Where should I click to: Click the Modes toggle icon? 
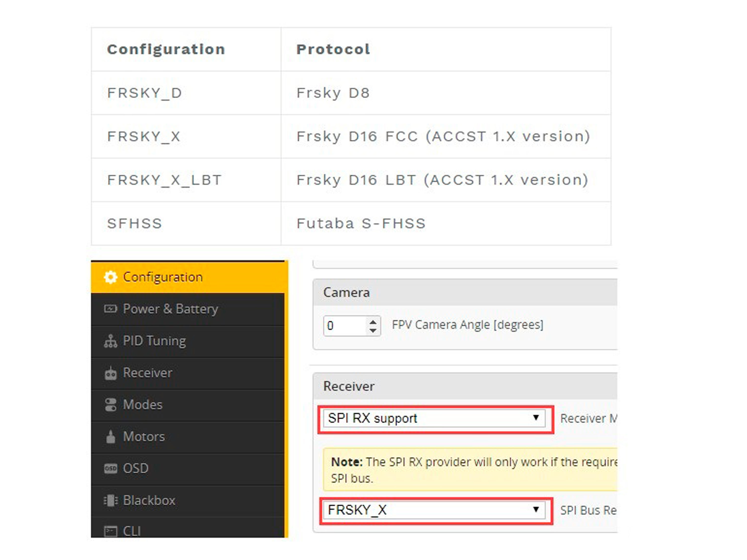(x=110, y=405)
